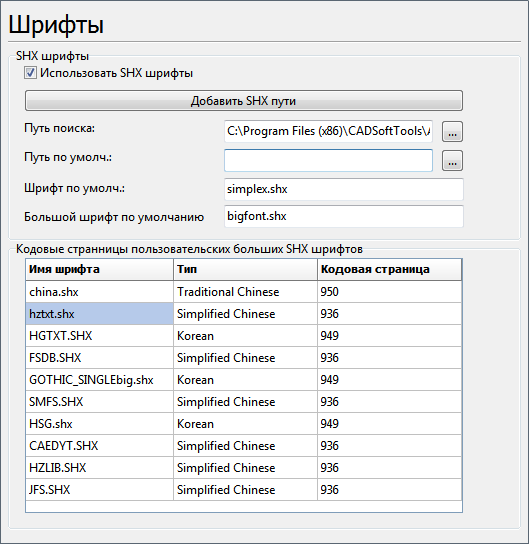Viewport: 529px width, 544px height.
Task: Click code page 949 for GOTHIC_SINGLEbig.shx
Action: tap(390, 380)
